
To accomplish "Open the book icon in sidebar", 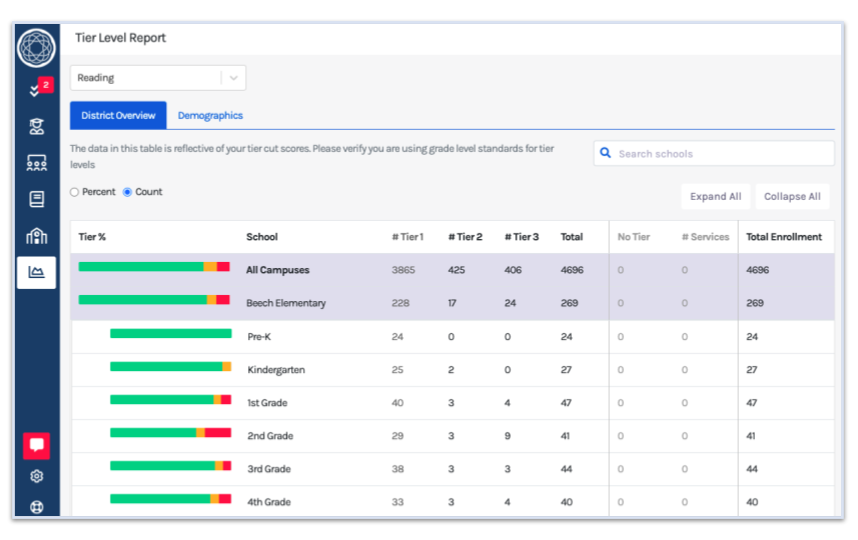I will pyautogui.click(x=36, y=199).
